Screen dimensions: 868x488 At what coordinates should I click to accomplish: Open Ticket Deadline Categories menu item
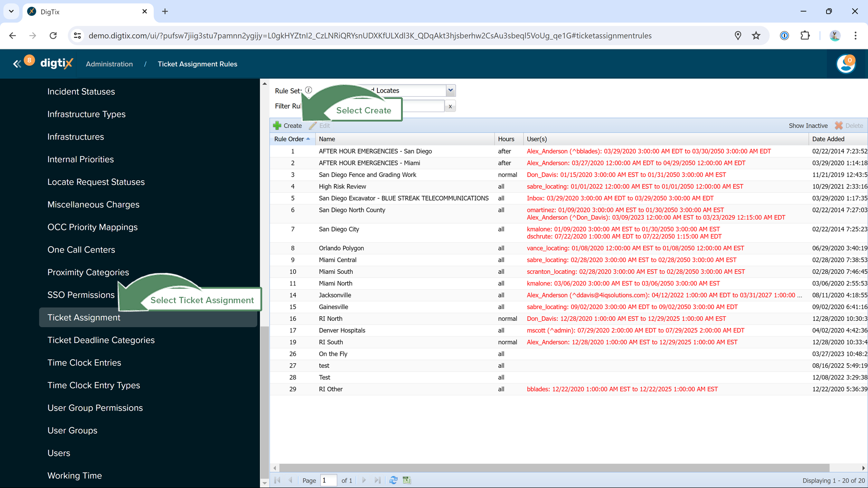click(101, 340)
